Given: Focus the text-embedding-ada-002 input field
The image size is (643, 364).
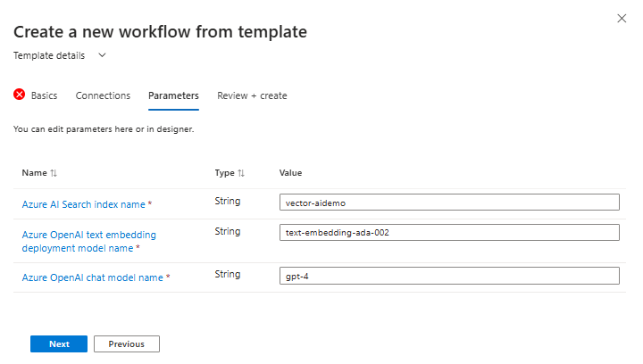Looking at the screenshot, I should pyautogui.click(x=449, y=233).
